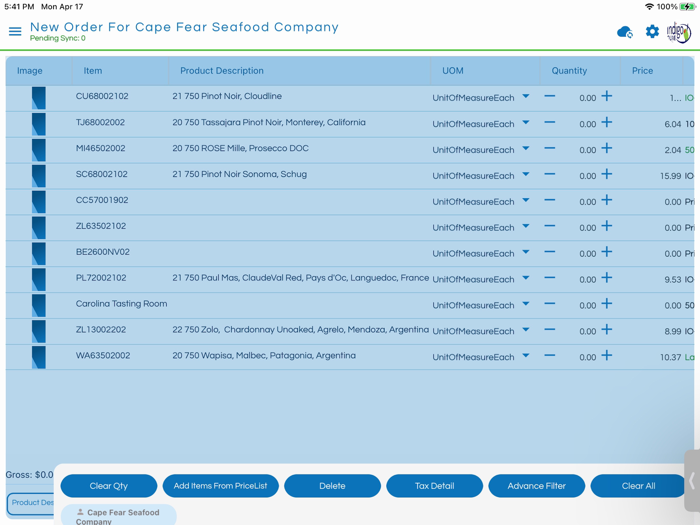Screen dimensions: 700x525
Task: Subtract one from TJ68002002 quantity
Action: 550,122
